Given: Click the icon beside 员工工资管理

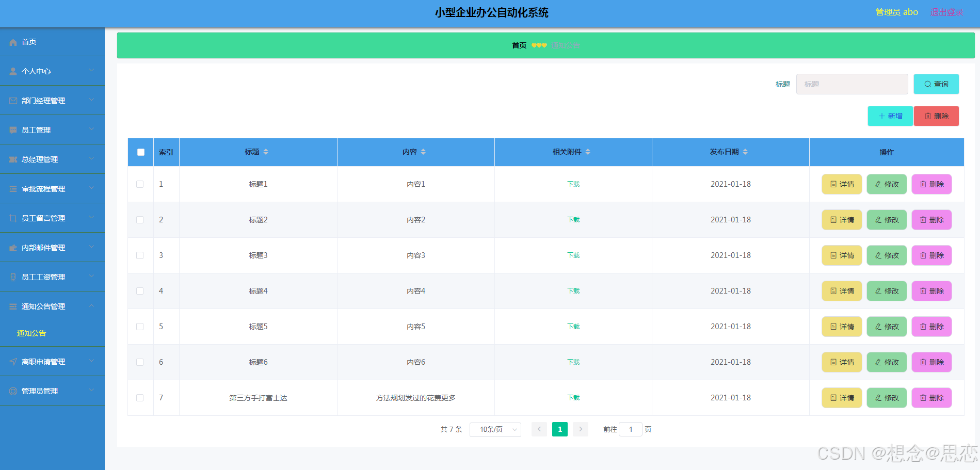Looking at the screenshot, I should [13, 278].
